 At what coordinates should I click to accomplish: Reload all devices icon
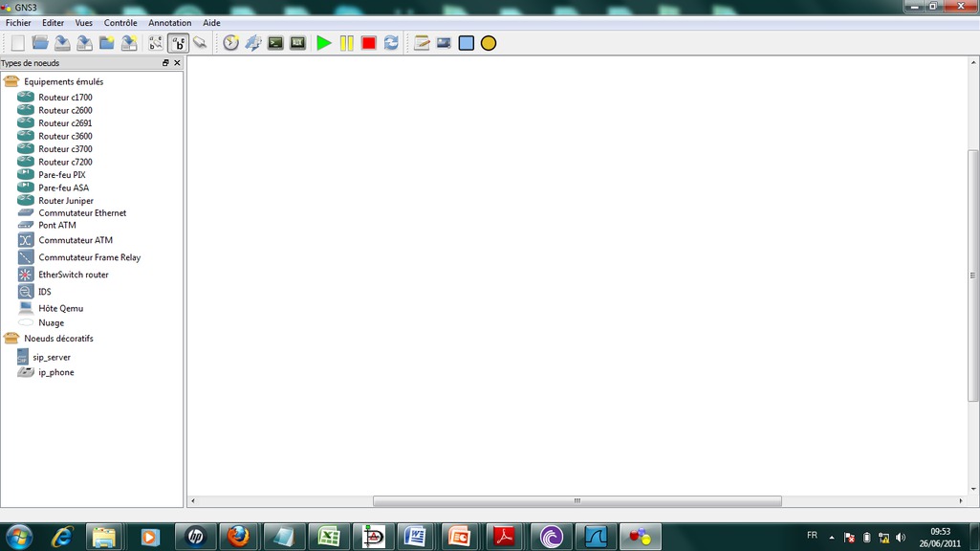pos(391,43)
